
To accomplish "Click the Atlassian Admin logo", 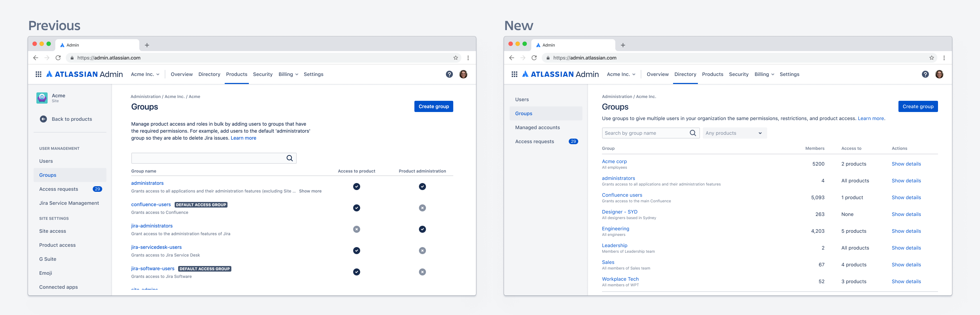I will pos(84,74).
